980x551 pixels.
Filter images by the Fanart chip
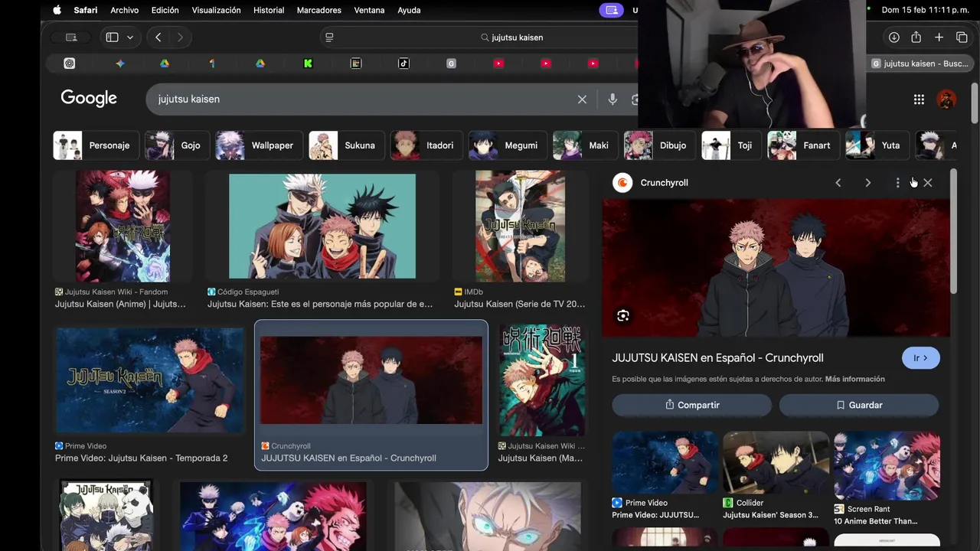(803, 145)
